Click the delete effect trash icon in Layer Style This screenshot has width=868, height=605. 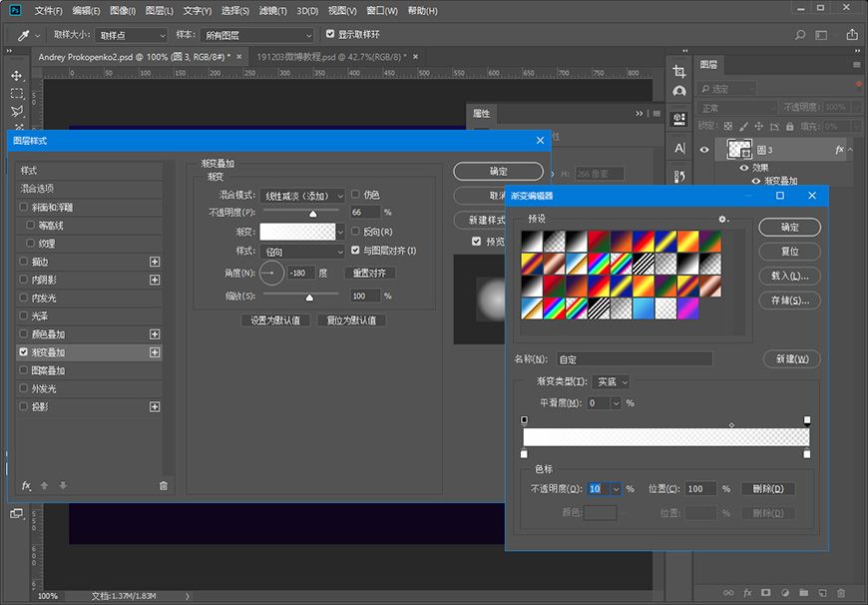[164, 486]
